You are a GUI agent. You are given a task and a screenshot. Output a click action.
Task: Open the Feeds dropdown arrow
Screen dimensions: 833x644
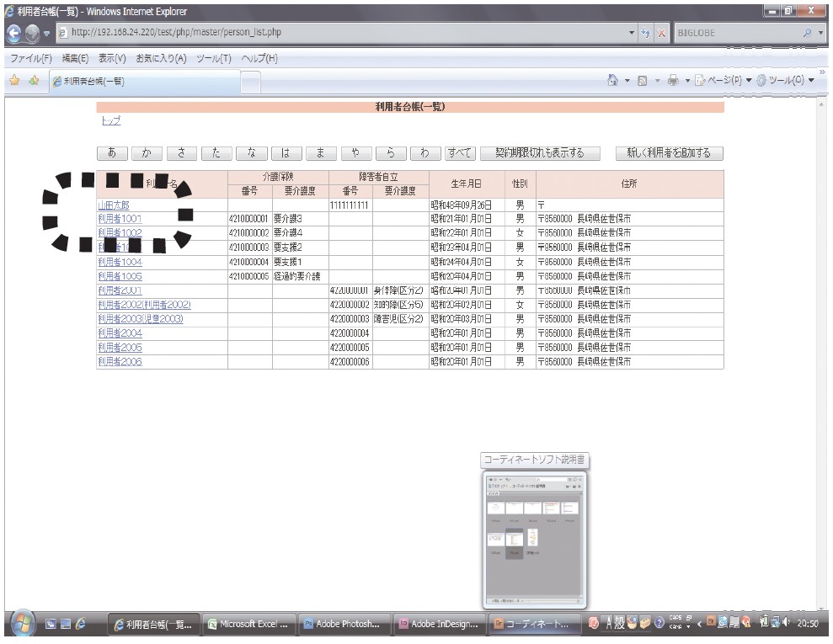point(657,81)
